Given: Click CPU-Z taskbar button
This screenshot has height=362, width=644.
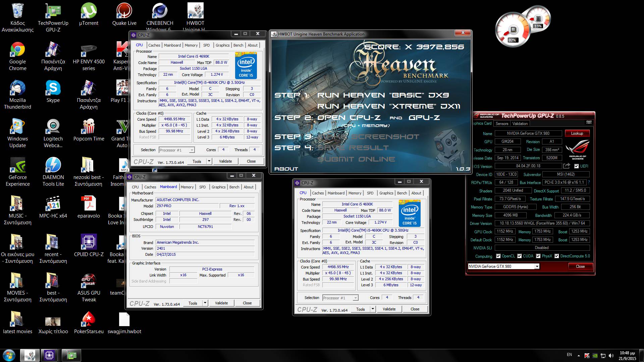Looking at the screenshot, I should click(x=49, y=355).
